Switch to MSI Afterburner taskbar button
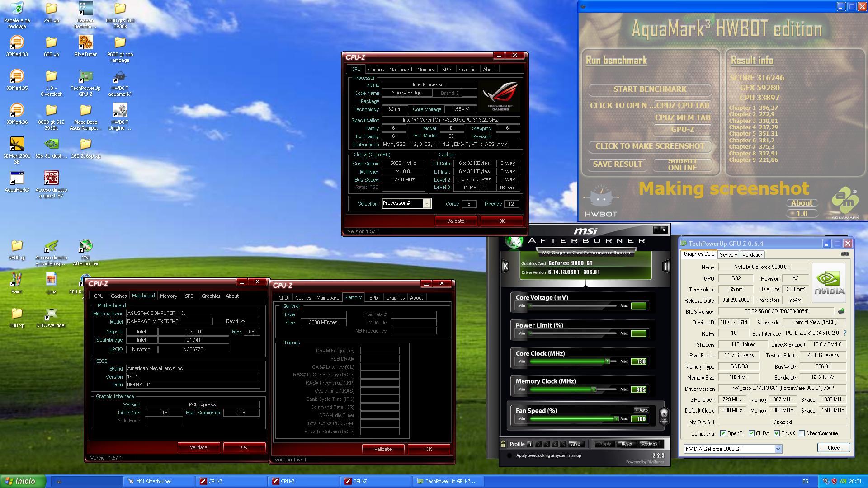The height and width of the screenshot is (488, 868). coord(159,481)
